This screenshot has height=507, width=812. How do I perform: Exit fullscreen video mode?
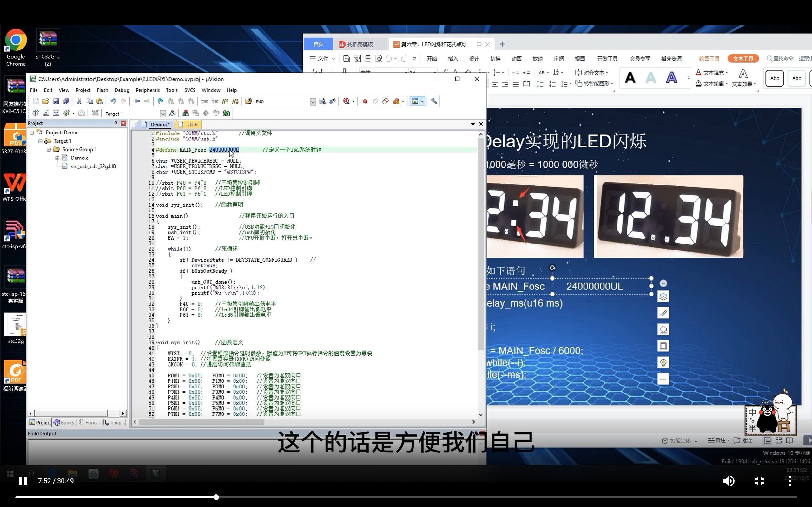pyautogui.click(x=759, y=481)
